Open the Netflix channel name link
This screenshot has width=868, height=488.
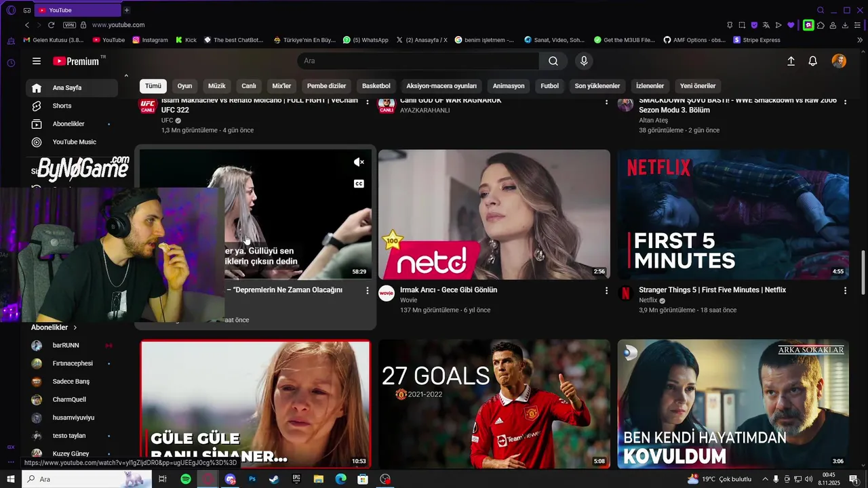point(648,300)
